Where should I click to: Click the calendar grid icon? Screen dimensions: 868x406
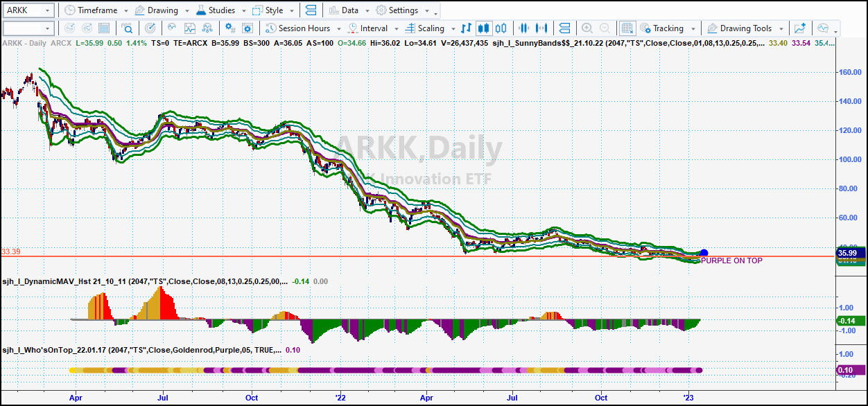104,28
